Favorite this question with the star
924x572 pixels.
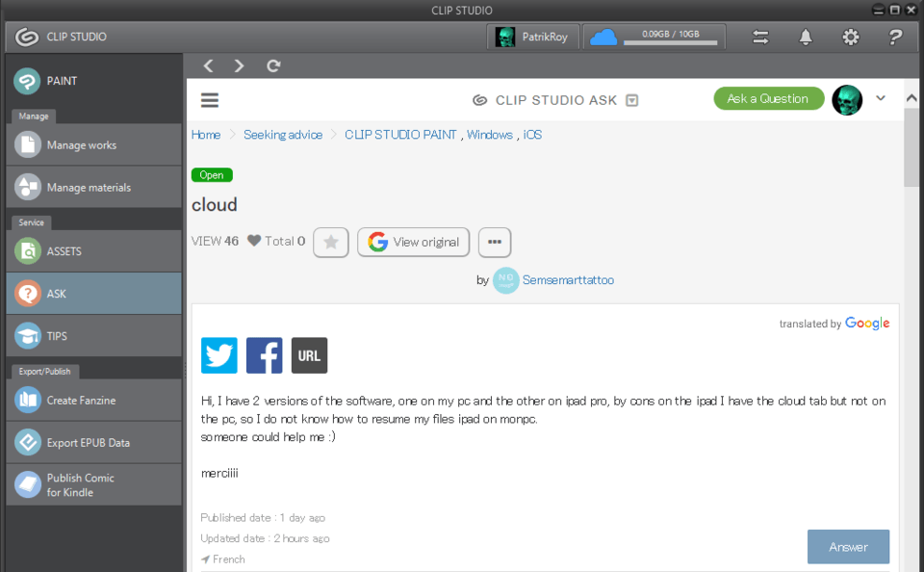coord(331,242)
